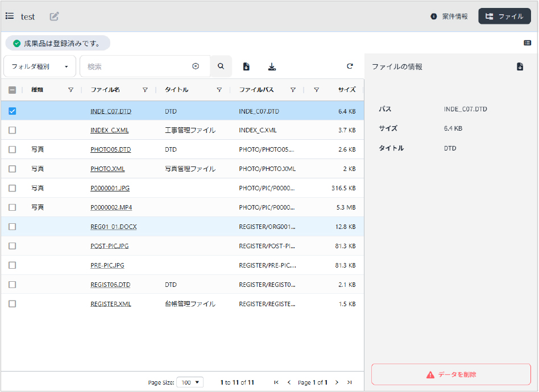The height and width of the screenshot is (392, 539).
Task: Click the edit pencil icon next to test
Action: point(55,16)
